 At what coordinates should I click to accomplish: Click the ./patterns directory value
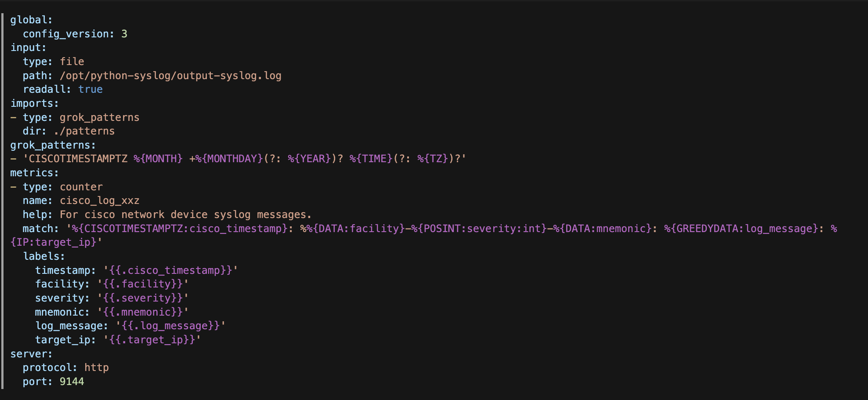tap(84, 131)
